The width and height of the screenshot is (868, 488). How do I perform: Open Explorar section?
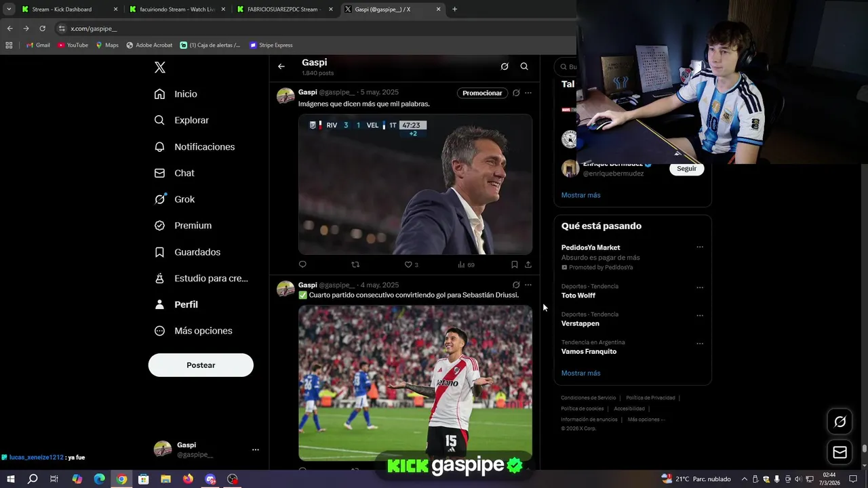pos(181,120)
